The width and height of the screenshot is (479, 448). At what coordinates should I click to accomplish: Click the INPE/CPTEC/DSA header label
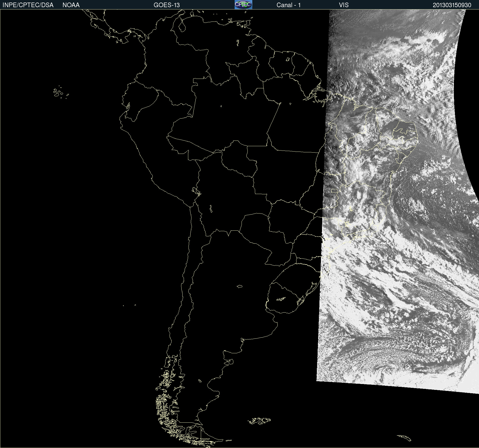coord(28,5)
